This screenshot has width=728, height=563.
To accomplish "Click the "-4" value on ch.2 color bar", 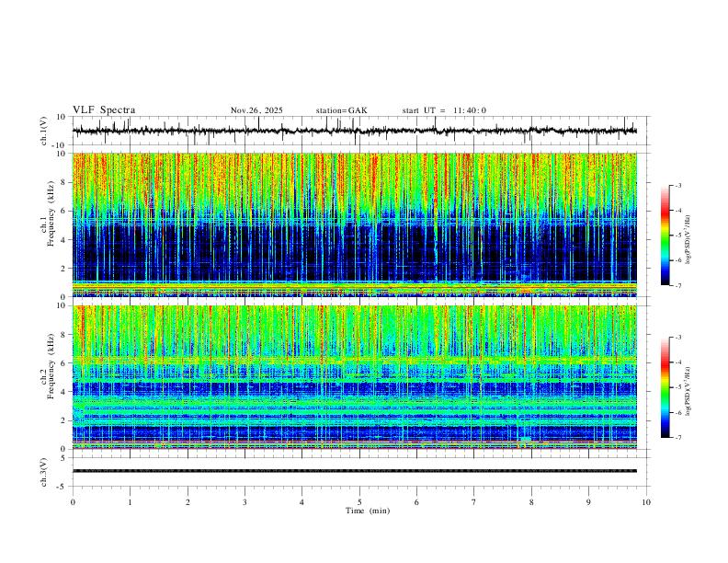I will pyautogui.click(x=677, y=362).
